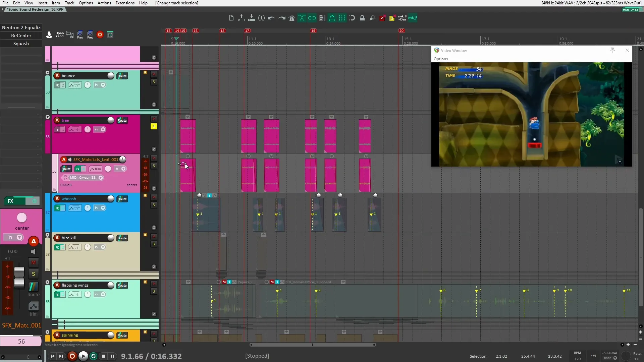Expand the bounce folder track
Image resolution: width=644 pixels, height=362 pixels.
click(47, 73)
